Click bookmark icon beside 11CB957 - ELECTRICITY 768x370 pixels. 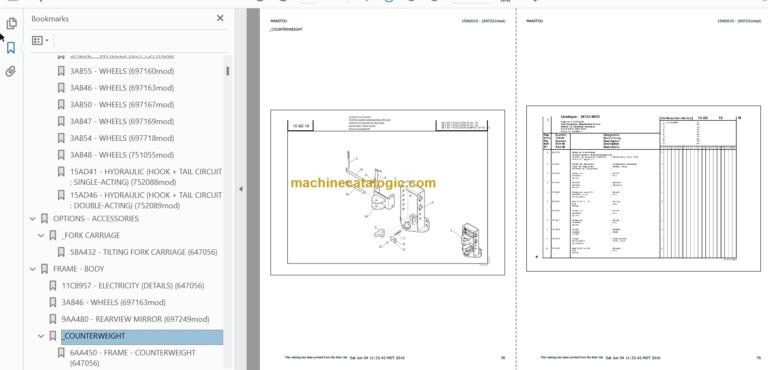tap(53, 286)
